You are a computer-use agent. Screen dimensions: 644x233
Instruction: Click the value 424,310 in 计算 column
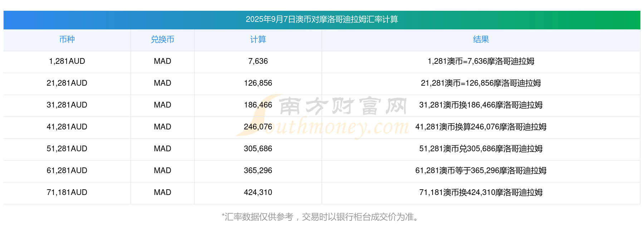pyautogui.click(x=258, y=192)
